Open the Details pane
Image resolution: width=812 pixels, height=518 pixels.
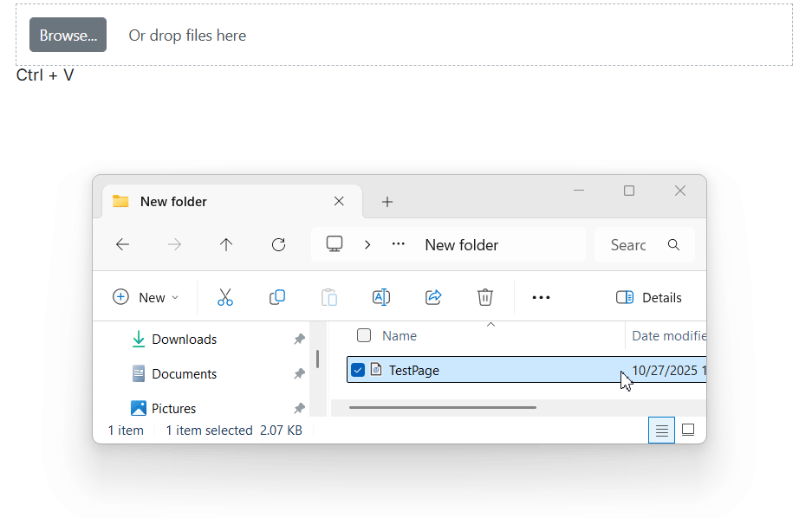[648, 297]
